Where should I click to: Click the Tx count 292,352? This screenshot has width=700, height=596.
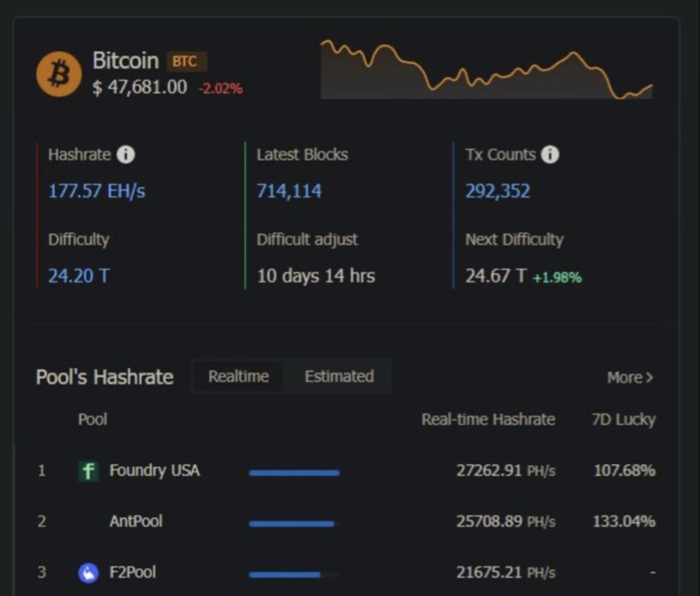(x=498, y=191)
